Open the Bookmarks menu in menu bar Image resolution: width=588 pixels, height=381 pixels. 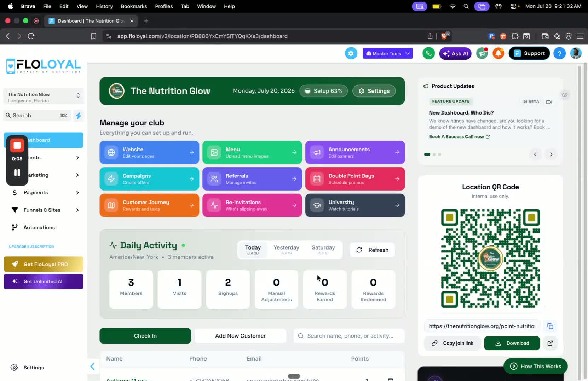(134, 6)
